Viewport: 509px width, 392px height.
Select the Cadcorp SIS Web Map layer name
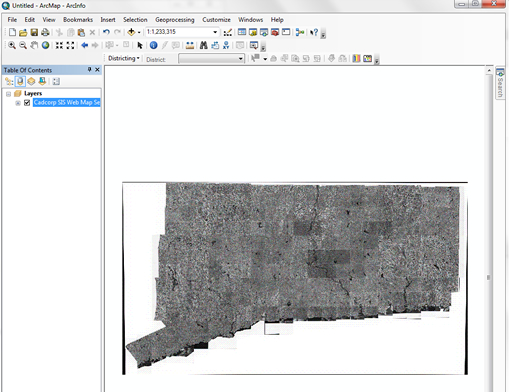pos(67,103)
